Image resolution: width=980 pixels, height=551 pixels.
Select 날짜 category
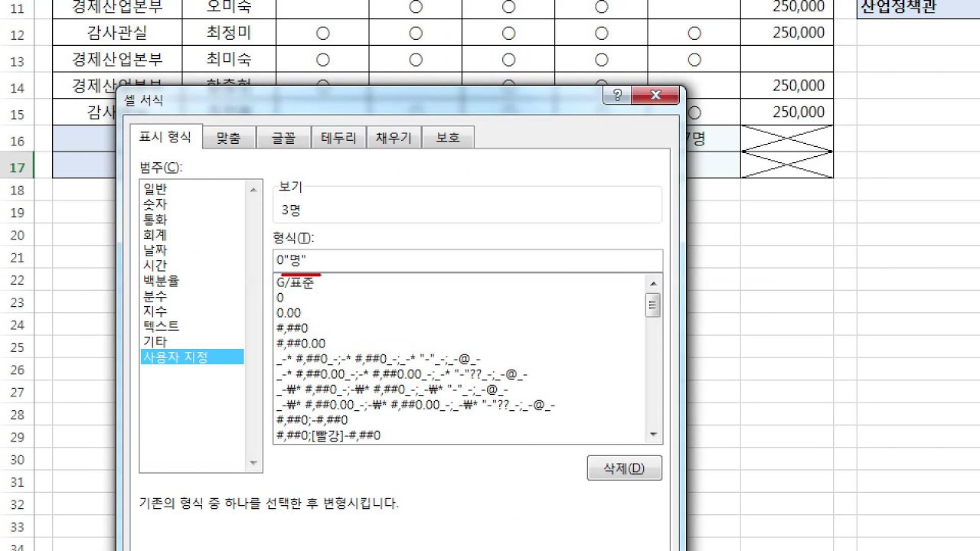pyautogui.click(x=192, y=250)
